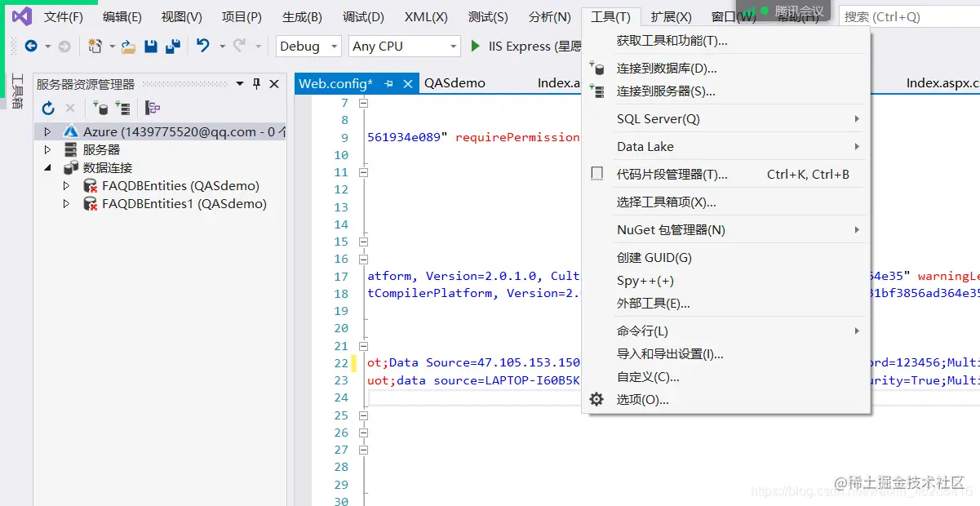The image size is (980, 506).
Task: Switch to the Index.aspx.c tab
Action: (942, 83)
